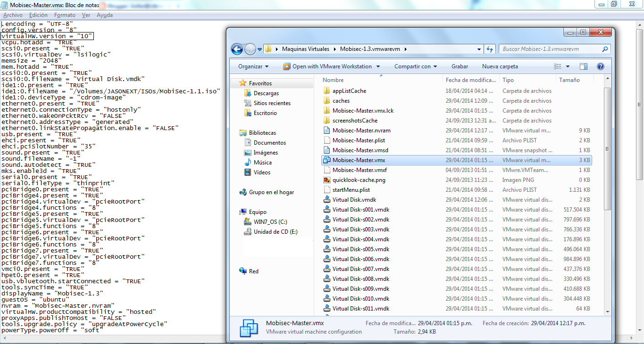Image resolution: width=644 pixels, height=344 pixels.
Task: Click the Explorer forward navigation arrow
Action: point(250,49)
